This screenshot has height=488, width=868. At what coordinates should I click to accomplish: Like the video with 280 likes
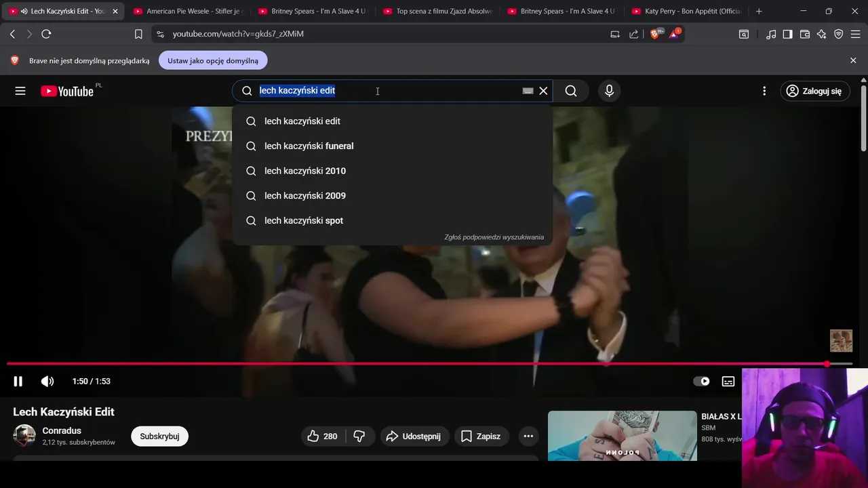[323, 436]
